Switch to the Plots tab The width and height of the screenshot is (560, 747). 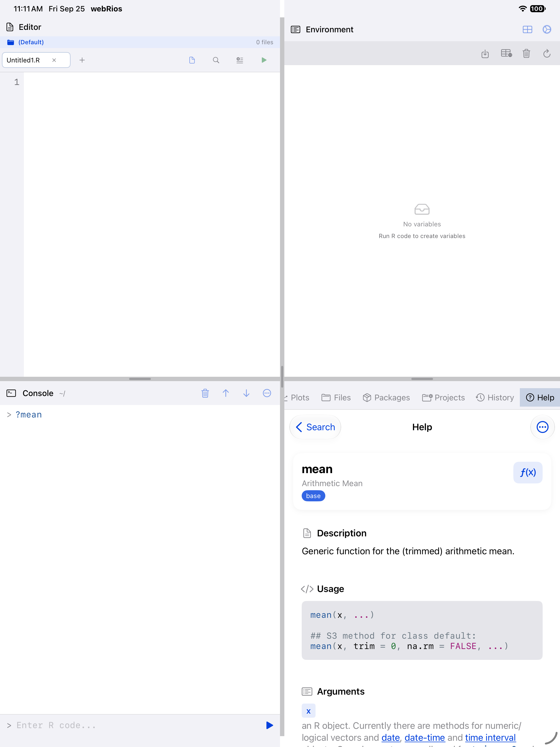[x=297, y=397]
